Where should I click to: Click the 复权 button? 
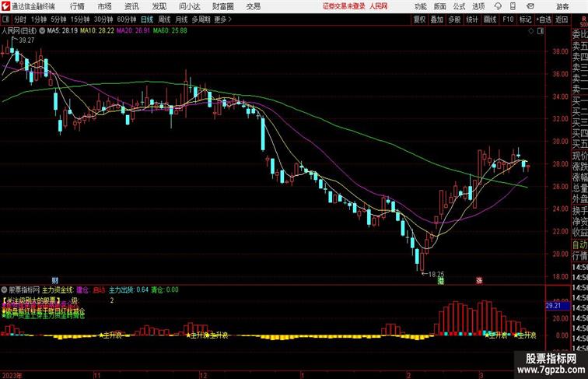coord(420,19)
